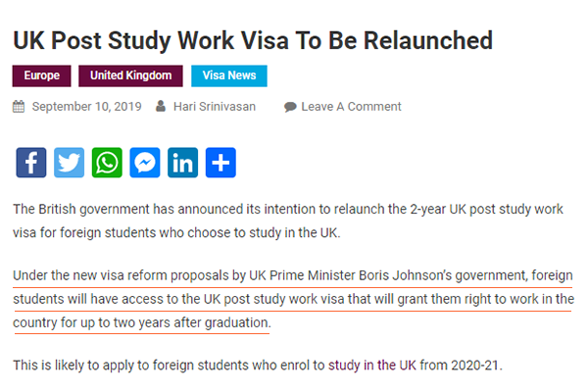Viewport: 588px width, 392px height.
Task: Click the September 10, 2019 date link
Action: tap(86, 106)
